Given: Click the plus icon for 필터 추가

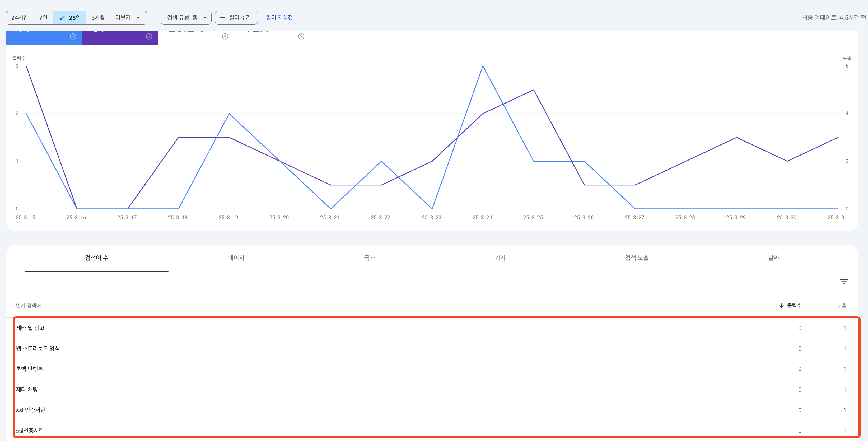Looking at the screenshot, I should coord(222,17).
